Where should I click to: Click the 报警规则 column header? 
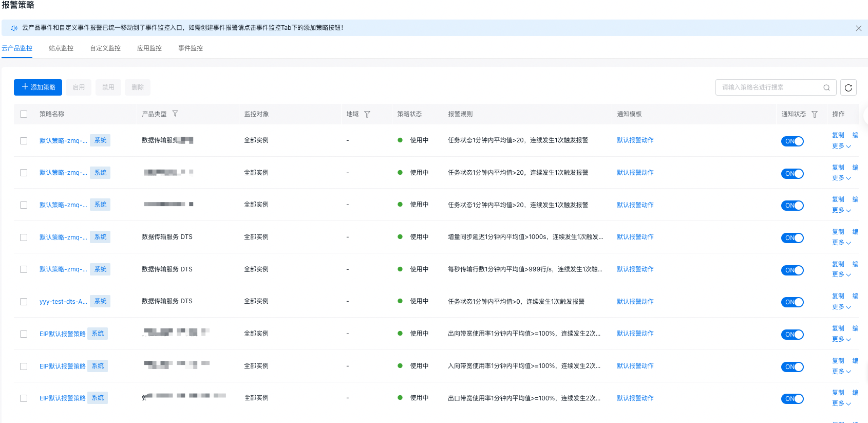click(460, 114)
